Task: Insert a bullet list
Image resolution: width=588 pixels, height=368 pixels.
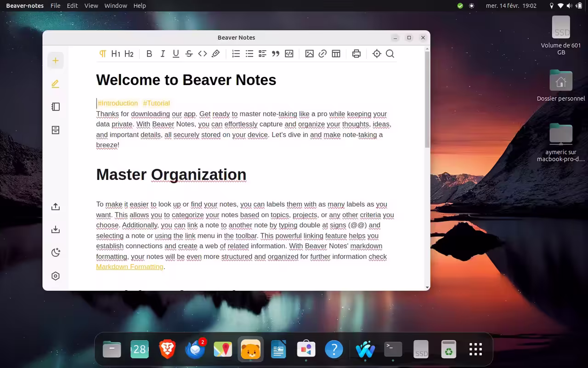Action: 249,54
